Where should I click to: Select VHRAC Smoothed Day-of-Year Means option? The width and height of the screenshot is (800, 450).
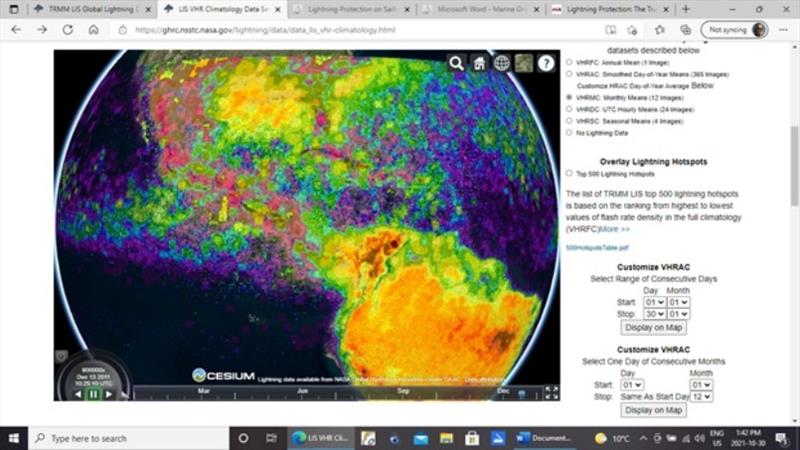[569, 74]
